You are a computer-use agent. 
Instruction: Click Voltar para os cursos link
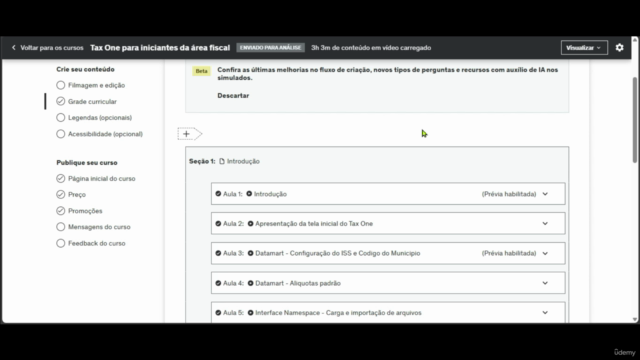(52, 48)
